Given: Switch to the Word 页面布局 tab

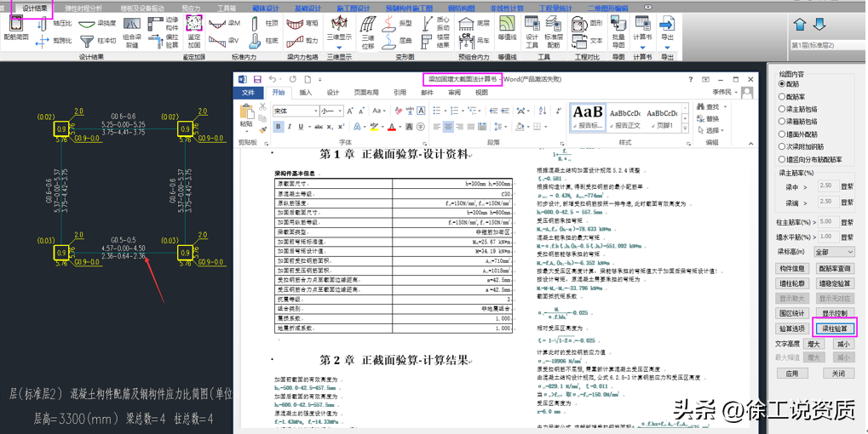Looking at the screenshot, I should pyautogui.click(x=366, y=93).
